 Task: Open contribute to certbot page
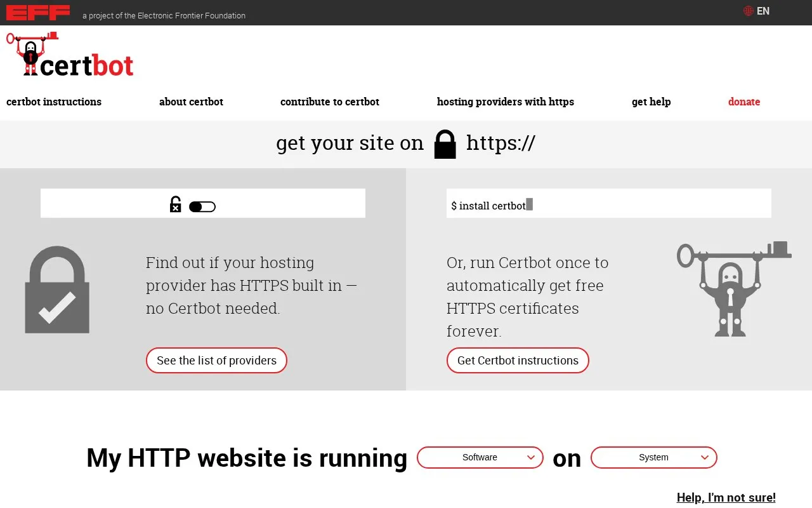pyautogui.click(x=330, y=102)
